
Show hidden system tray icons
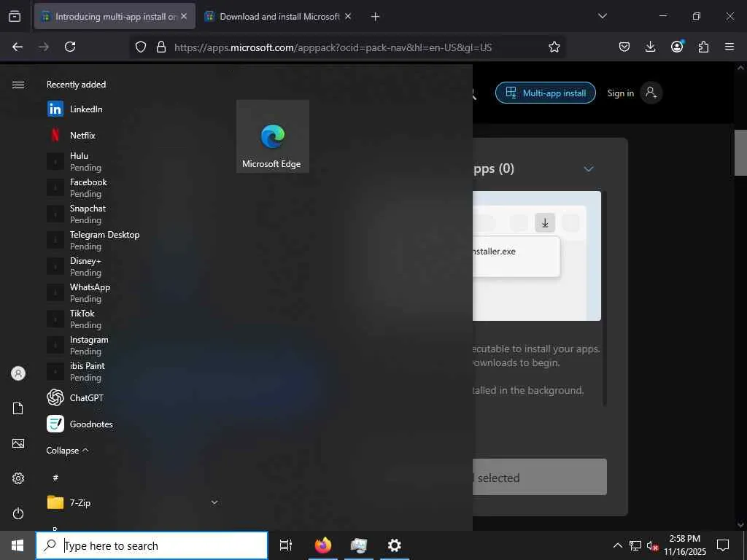(617, 545)
